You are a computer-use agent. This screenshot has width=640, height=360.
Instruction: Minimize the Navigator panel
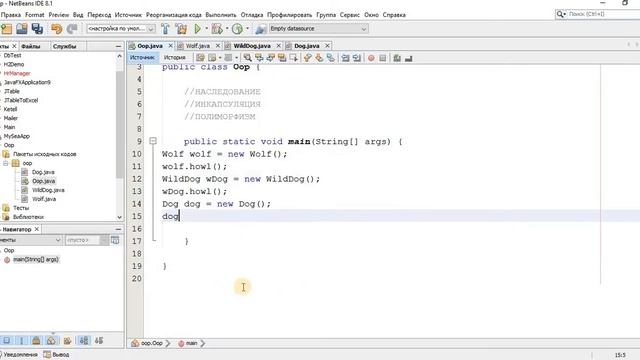click(118, 229)
